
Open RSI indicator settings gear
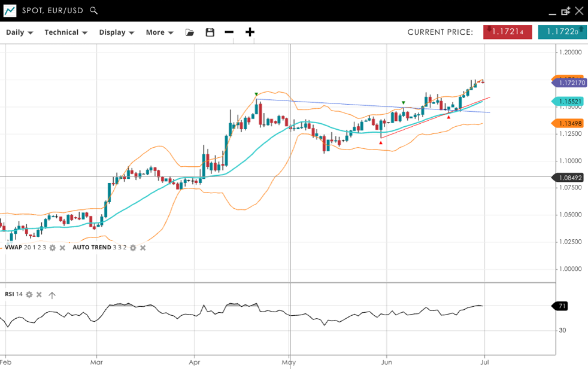click(x=29, y=294)
